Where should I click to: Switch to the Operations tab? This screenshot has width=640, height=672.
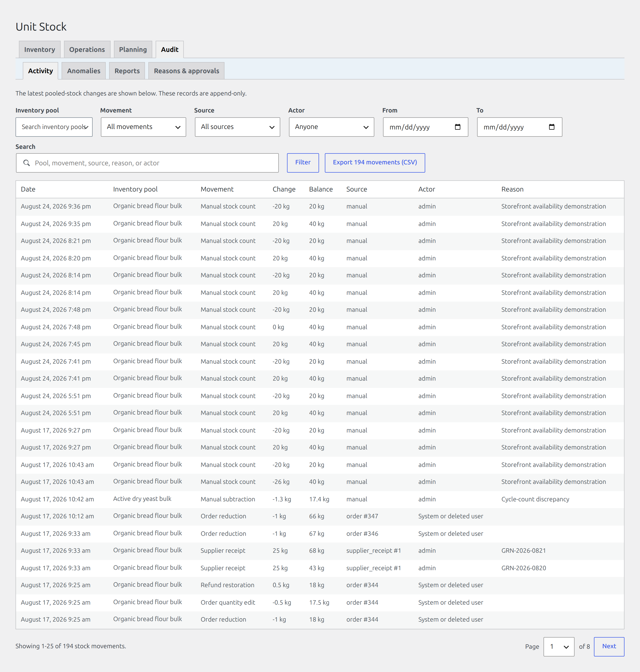pyautogui.click(x=87, y=49)
